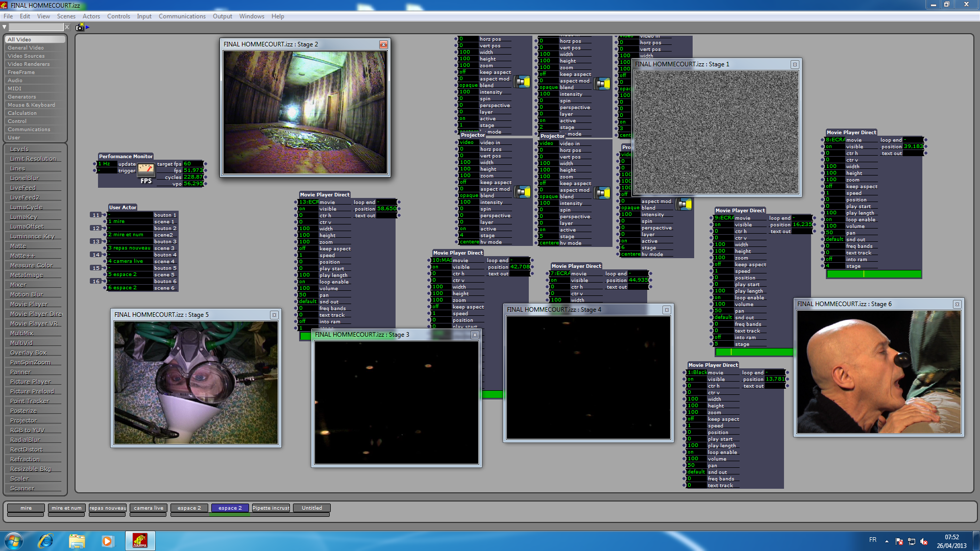Open the Output menu
980x551 pixels.
[x=223, y=16]
